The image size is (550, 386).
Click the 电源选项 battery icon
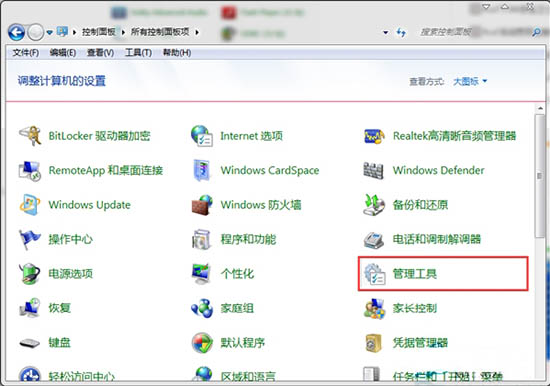[x=30, y=273]
